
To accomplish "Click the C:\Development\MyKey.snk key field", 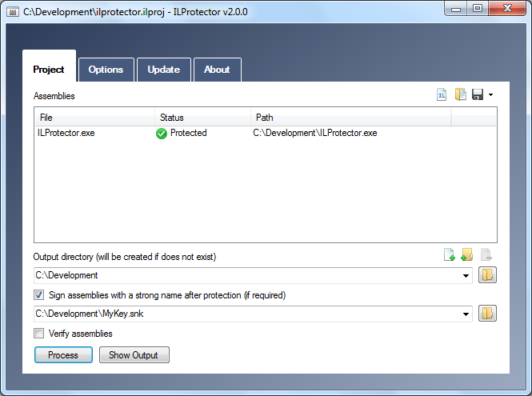I will point(253,314).
